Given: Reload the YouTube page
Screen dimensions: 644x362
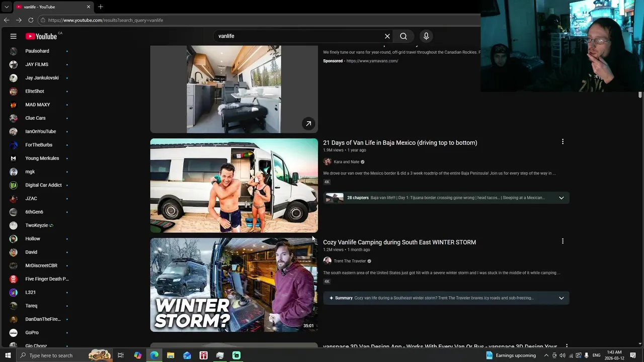Looking at the screenshot, I should (x=31, y=20).
